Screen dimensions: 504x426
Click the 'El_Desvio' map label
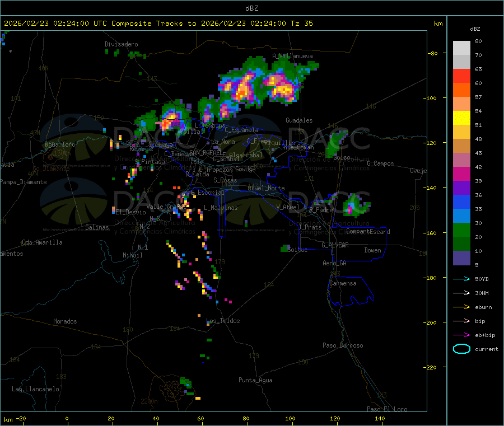(x=130, y=212)
